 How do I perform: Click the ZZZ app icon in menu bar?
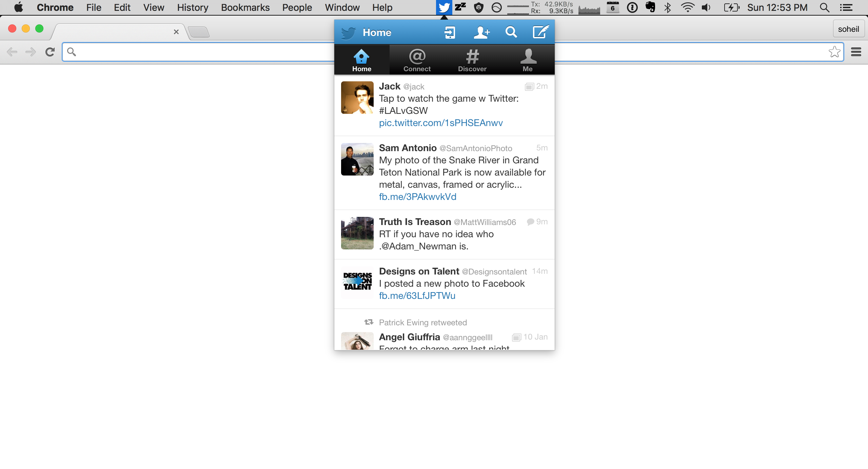[x=460, y=7]
